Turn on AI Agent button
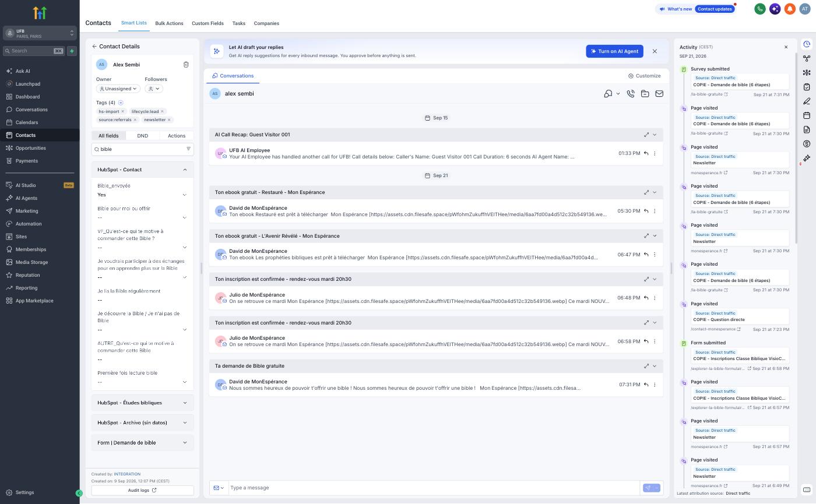The width and height of the screenshot is (816, 504). [614, 51]
